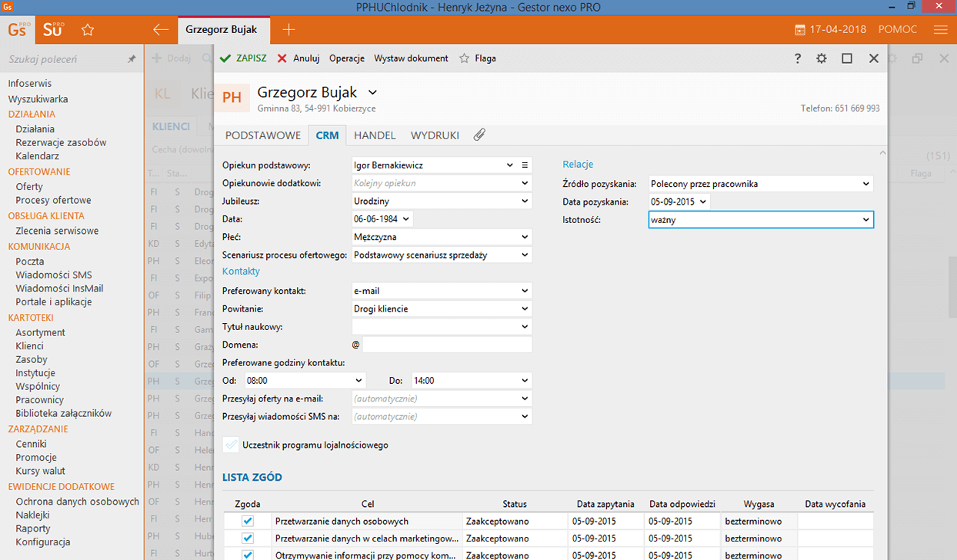
Task: Save the client with ZAPISZ
Action: [243, 58]
